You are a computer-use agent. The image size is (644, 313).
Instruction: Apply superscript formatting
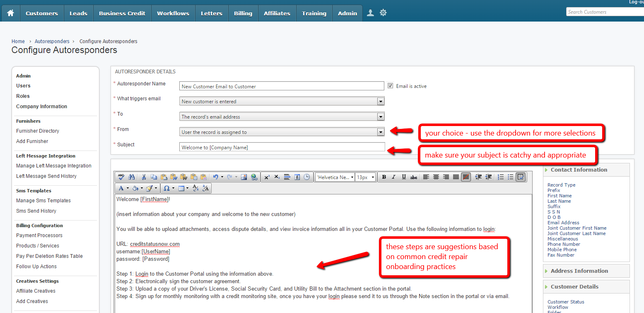click(267, 177)
